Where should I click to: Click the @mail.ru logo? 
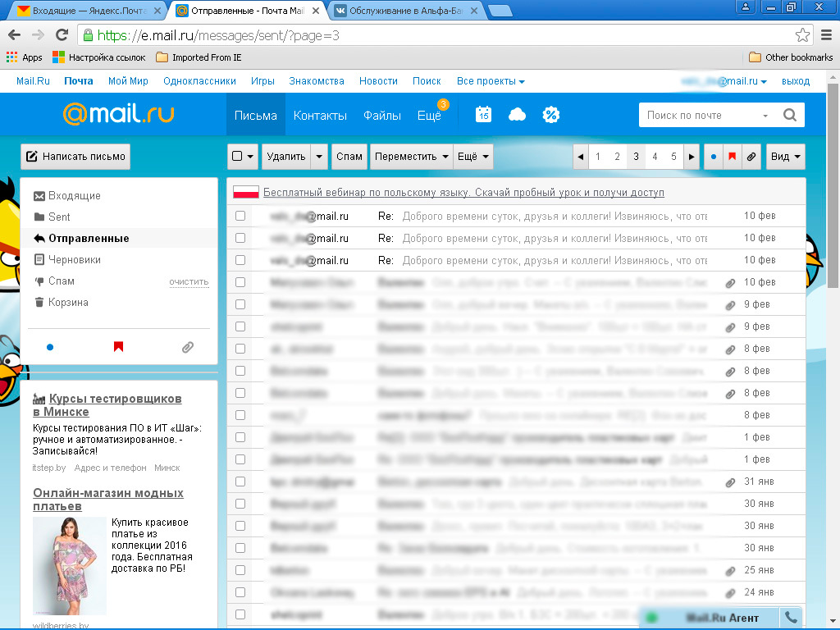[118, 113]
